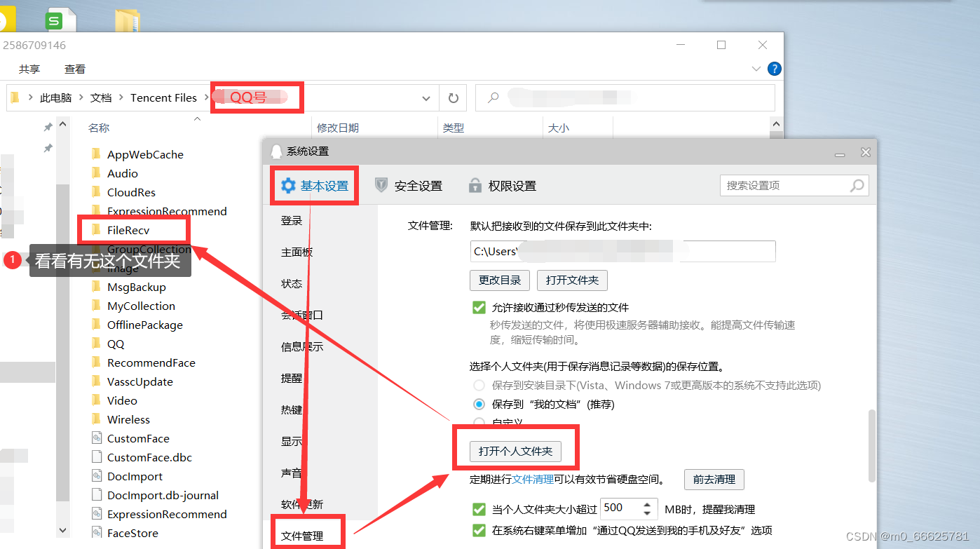Select the AppWebCache folder icon
Viewport: 980px width, 549px height.
pos(96,154)
